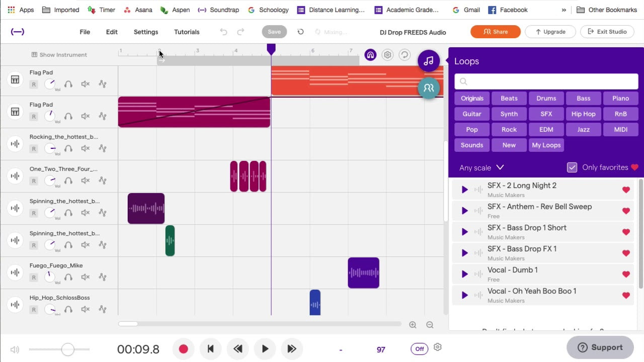The width and height of the screenshot is (644, 362).
Task: Open automation for Hip_Hop_SchlossBoss track
Action: pos(103,309)
